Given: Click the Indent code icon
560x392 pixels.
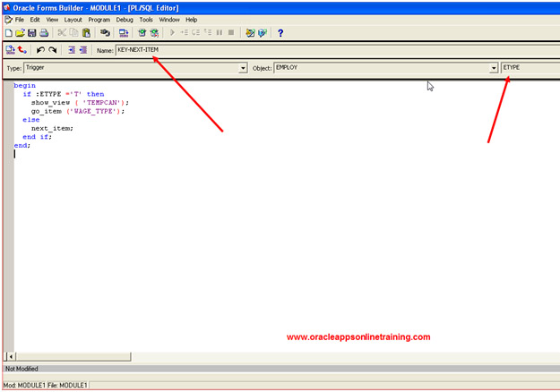Looking at the screenshot, I should coord(71,50).
